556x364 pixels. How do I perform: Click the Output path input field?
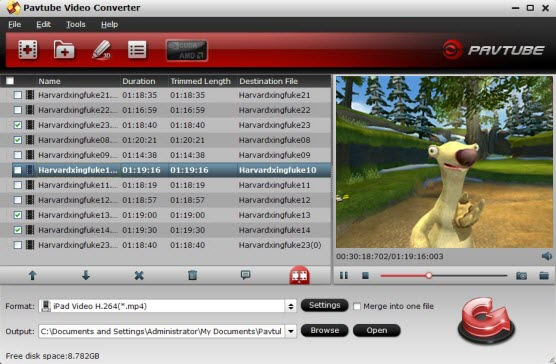161,331
